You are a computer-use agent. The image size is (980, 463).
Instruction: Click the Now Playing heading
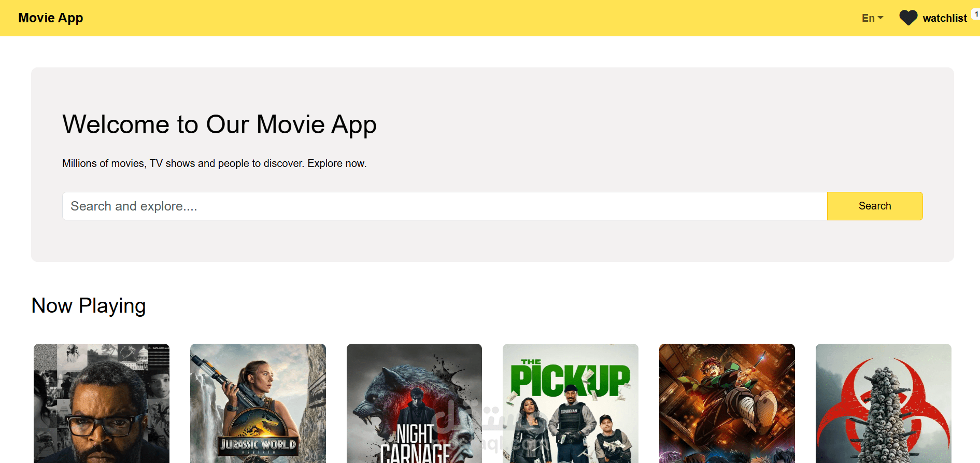[x=89, y=306]
